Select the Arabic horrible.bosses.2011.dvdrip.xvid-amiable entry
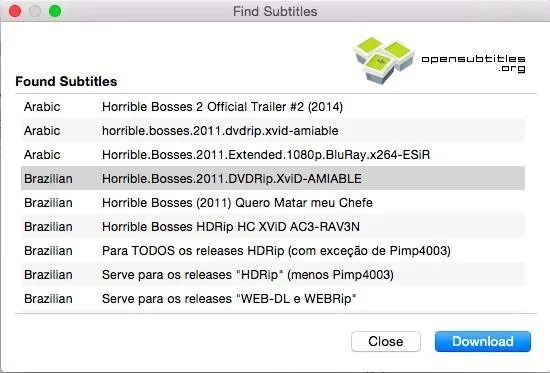 pyautogui.click(x=273, y=131)
